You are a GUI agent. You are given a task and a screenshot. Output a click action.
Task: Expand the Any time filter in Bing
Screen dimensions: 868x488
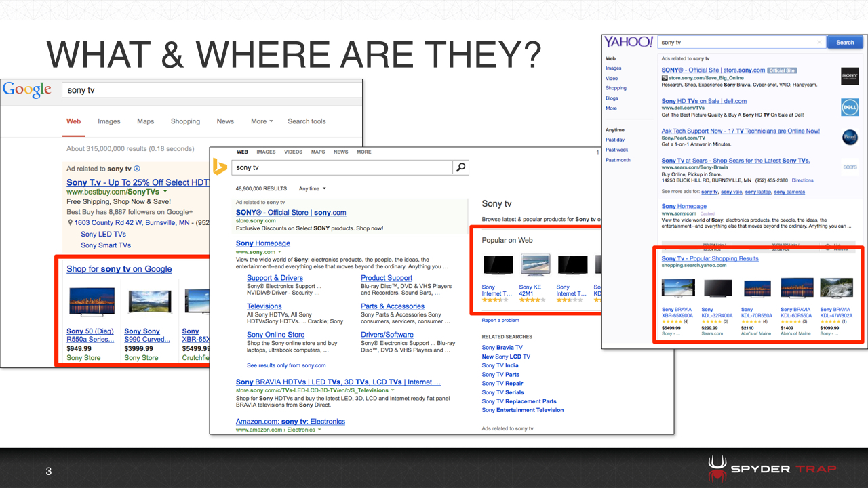point(313,188)
